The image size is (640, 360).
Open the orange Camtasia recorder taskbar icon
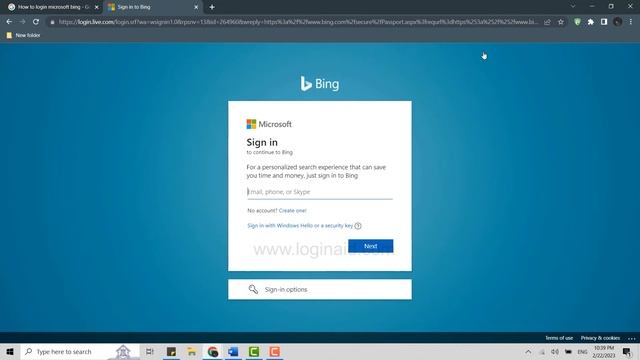275,352
